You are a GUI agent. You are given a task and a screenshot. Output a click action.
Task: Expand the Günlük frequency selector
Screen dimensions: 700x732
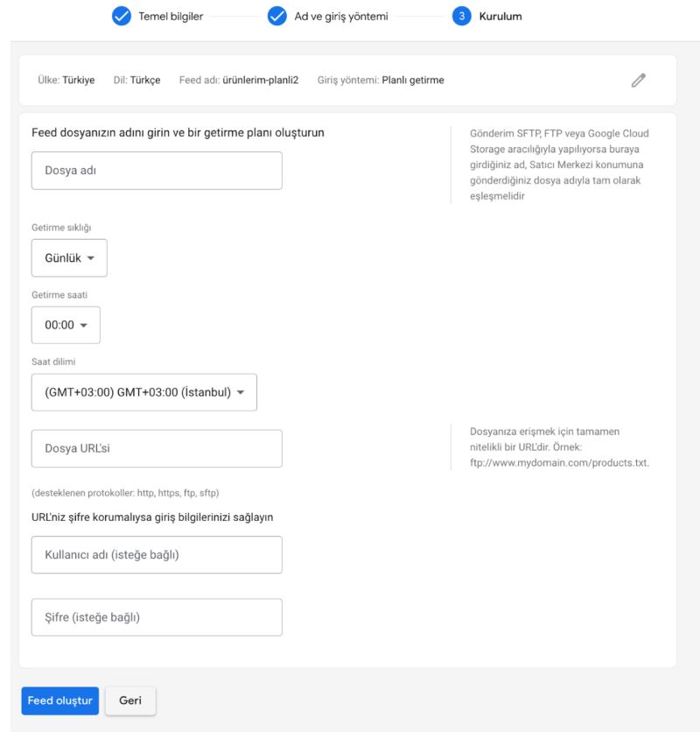pyautogui.click(x=69, y=257)
